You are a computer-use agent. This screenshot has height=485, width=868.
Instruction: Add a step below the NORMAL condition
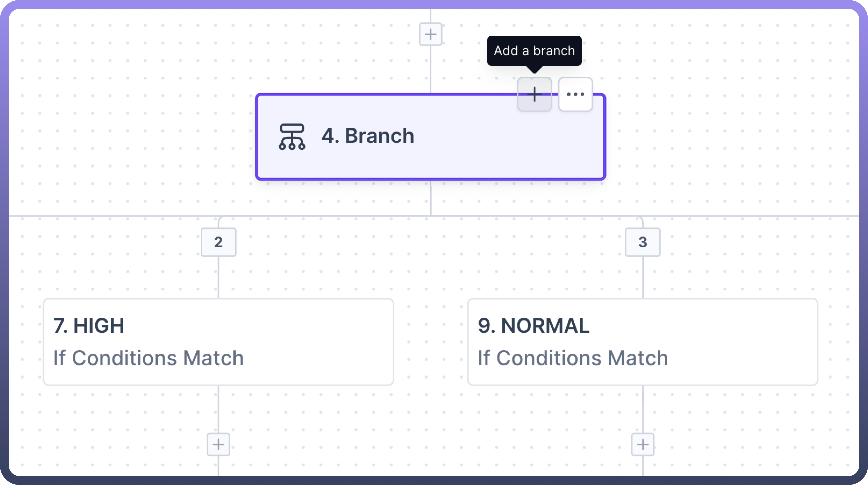pyautogui.click(x=643, y=444)
